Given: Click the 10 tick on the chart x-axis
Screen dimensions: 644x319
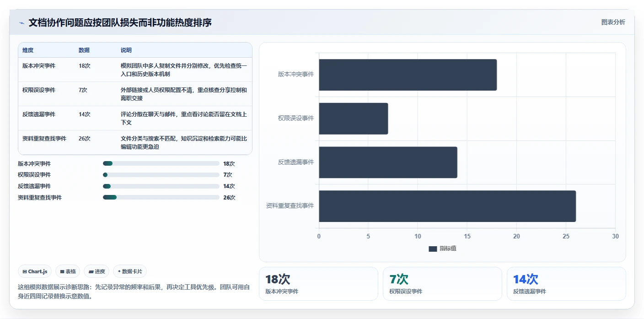Looking at the screenshot, I should click(418, 236).
